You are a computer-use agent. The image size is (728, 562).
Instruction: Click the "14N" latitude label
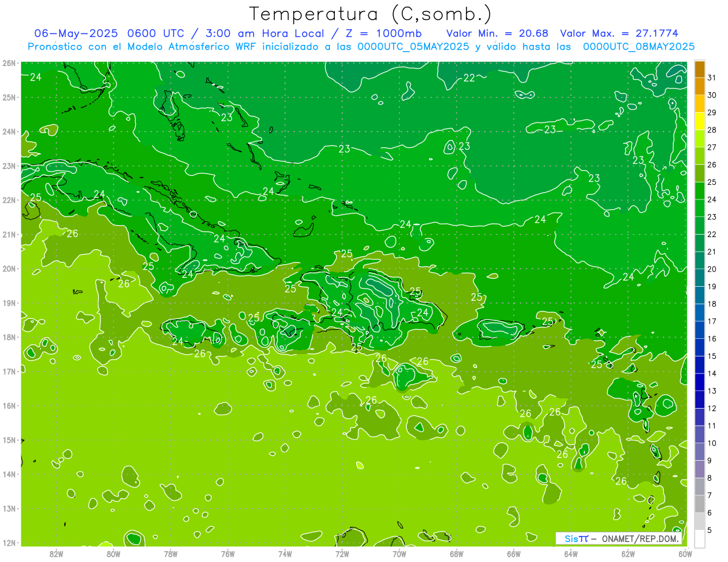[9, 474]
